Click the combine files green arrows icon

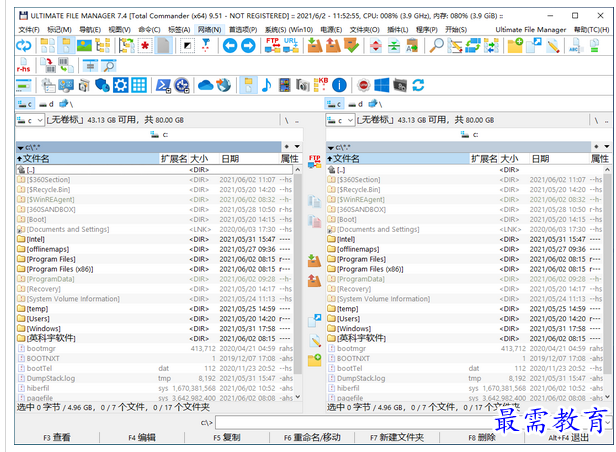(x=394, y=46)
